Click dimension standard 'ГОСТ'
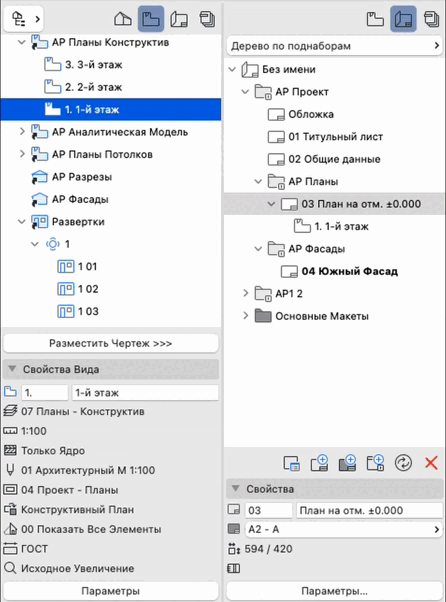The image size is (446, 602). coord(35,549)
